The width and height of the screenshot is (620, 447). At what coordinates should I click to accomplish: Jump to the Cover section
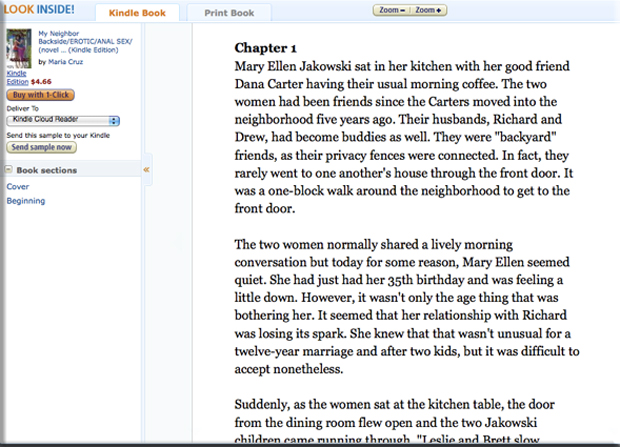tap(18, 186)
